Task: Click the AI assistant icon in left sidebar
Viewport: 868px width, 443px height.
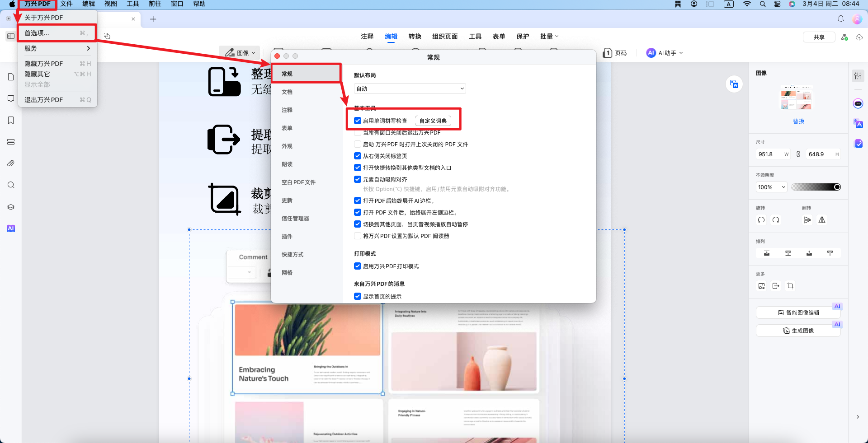Action: click(11, 228)
